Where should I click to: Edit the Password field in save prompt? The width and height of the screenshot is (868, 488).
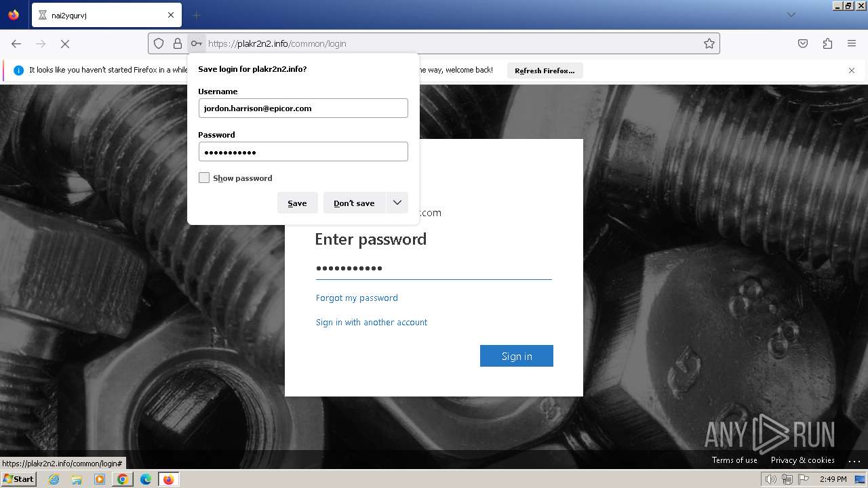pos(303,152)
